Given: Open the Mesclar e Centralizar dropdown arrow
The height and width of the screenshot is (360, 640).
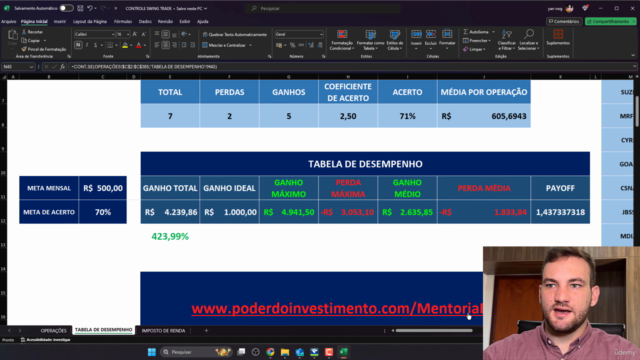Looking at the screenshot, I should tap(250, 45).
